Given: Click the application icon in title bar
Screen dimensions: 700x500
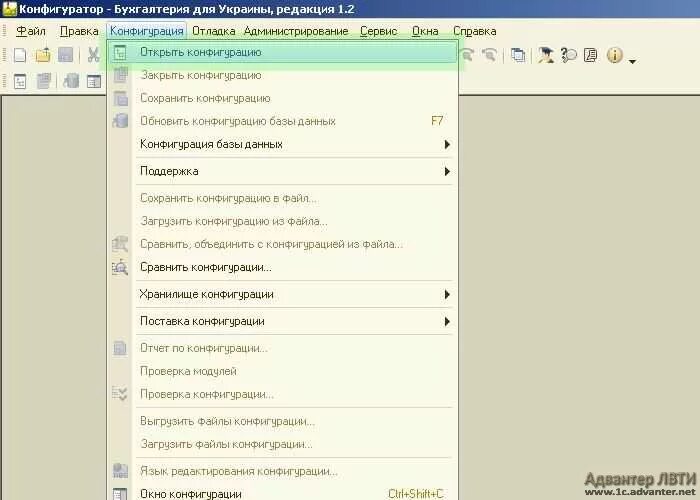Looking at the screenshot, I should 9,9.
